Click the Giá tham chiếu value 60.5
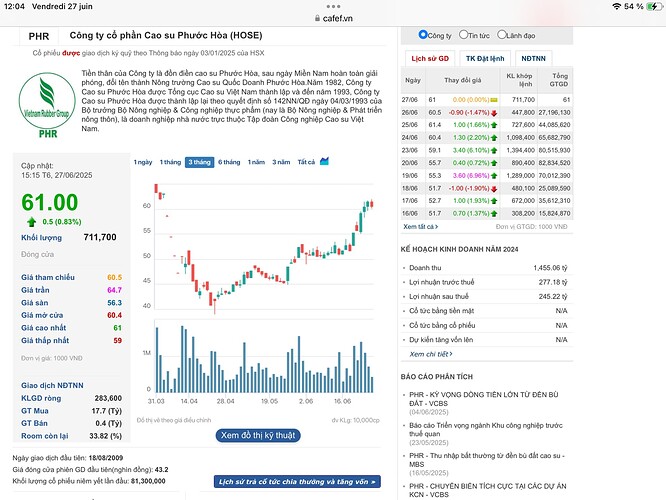Screen dimensions: 666x500 pos(114,277)
